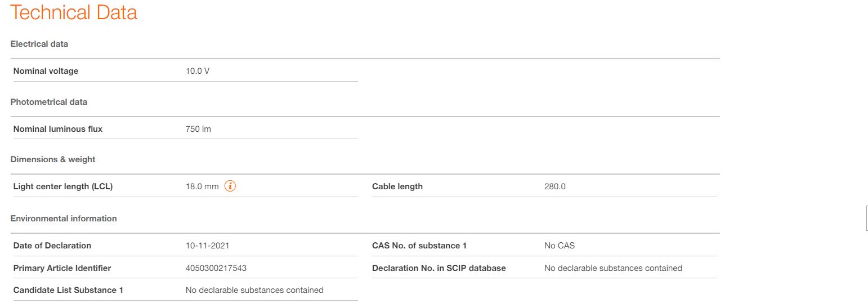Click the 10.0 V voltage value
The image size is (868, 307).
tap(198, 71)
